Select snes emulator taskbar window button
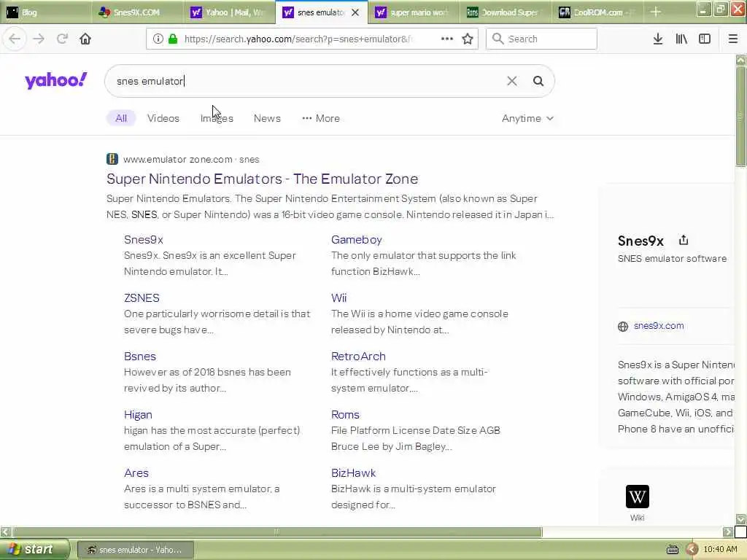 [135, 550]
